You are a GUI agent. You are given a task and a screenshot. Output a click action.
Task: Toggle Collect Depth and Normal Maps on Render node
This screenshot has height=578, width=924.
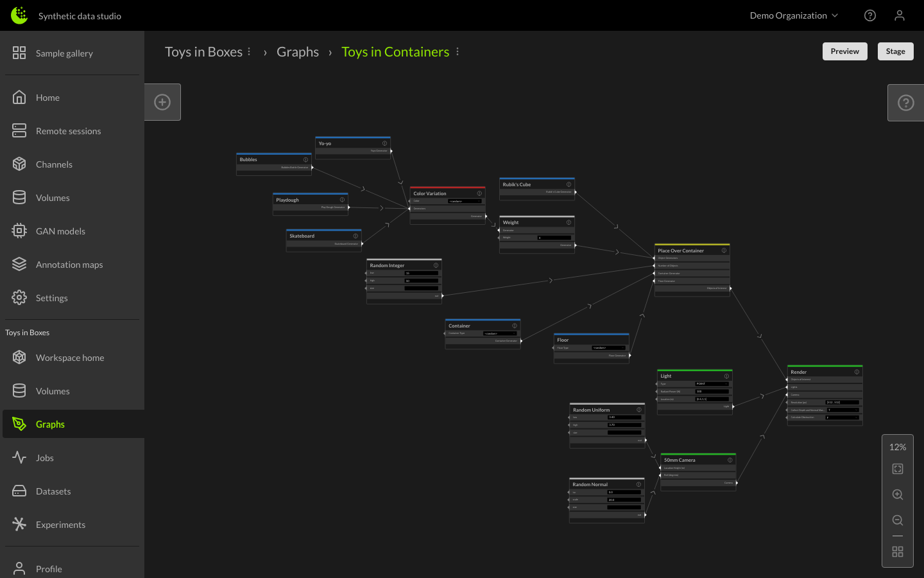pos(843,410)
